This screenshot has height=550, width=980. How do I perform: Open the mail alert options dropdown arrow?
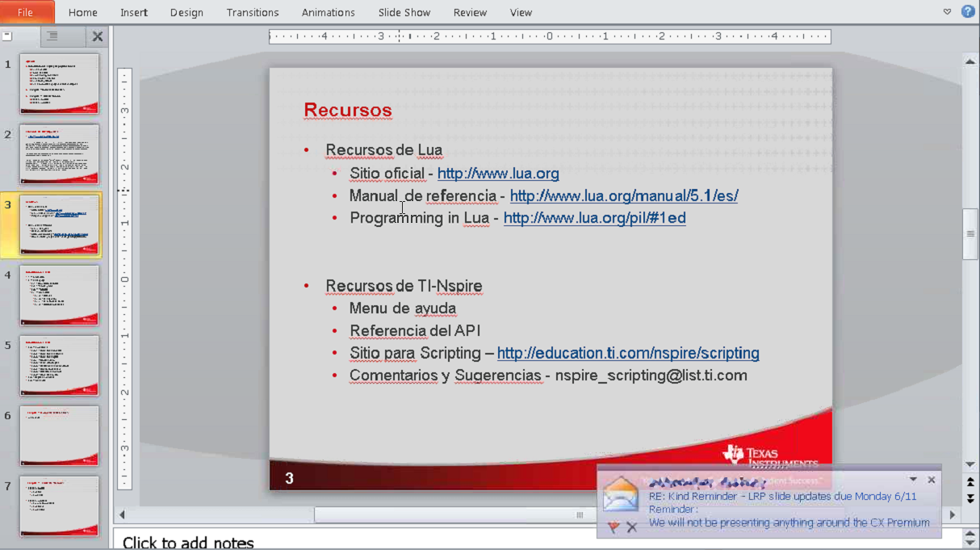coord(913,479)
